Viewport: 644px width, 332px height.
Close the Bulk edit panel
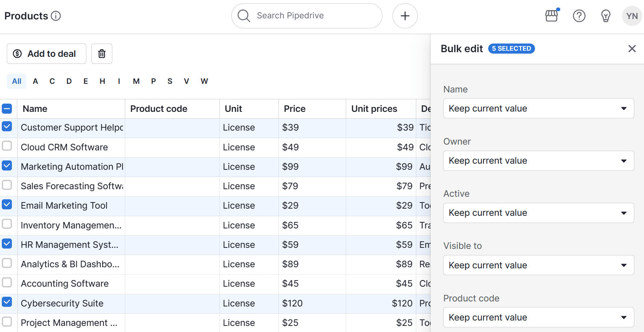(x=632, y=49)
